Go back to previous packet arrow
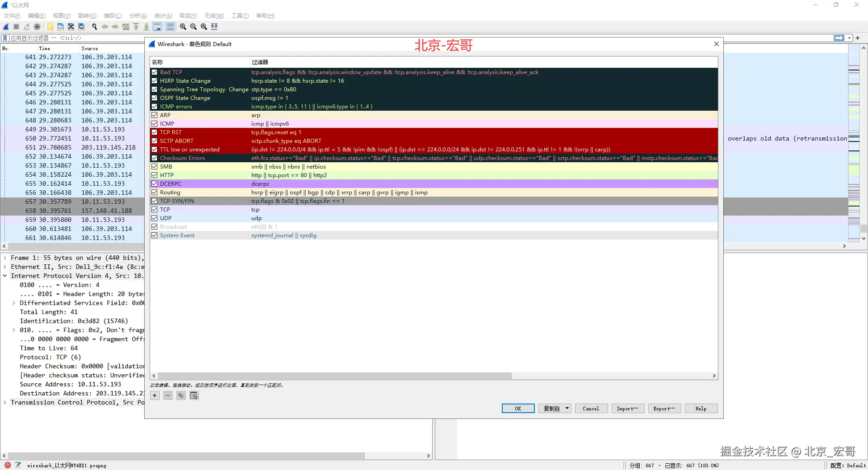The height and width of the screenshot is (470, 868). (105, 27)
